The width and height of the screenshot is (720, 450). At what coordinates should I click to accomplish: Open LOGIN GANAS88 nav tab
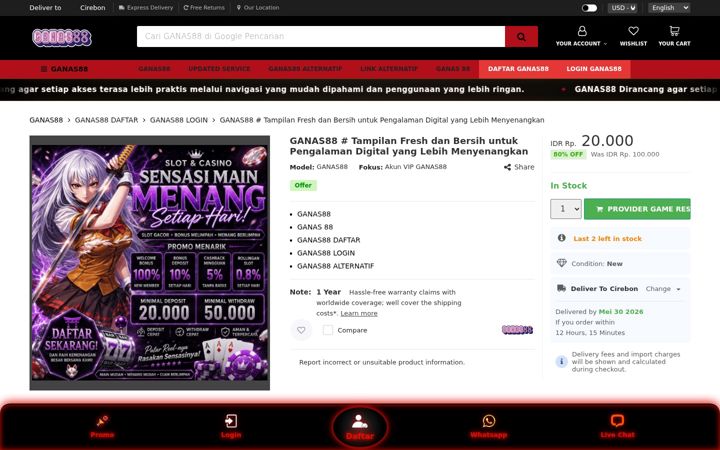pyautogui.click(x=594, y=69)
